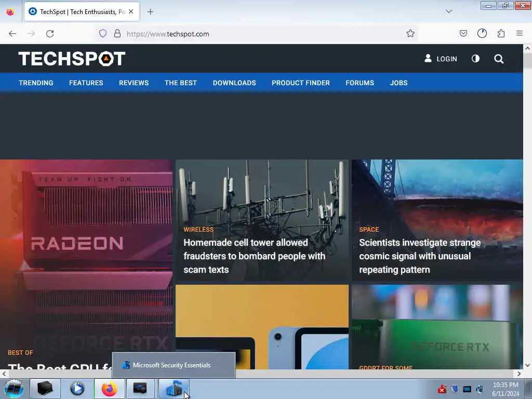This screenshot has width=532, height=399.
Task: Click the volume speaker tray icon
Action: click(480, 389)
